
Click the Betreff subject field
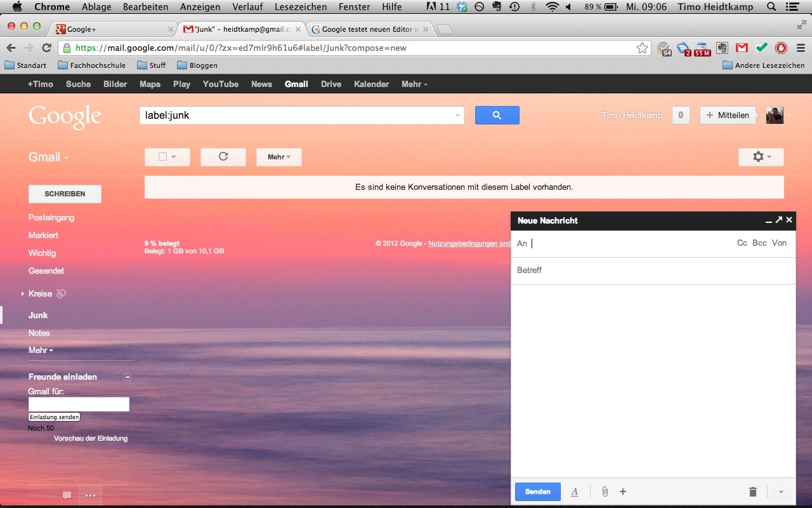[x=653, y=271]
